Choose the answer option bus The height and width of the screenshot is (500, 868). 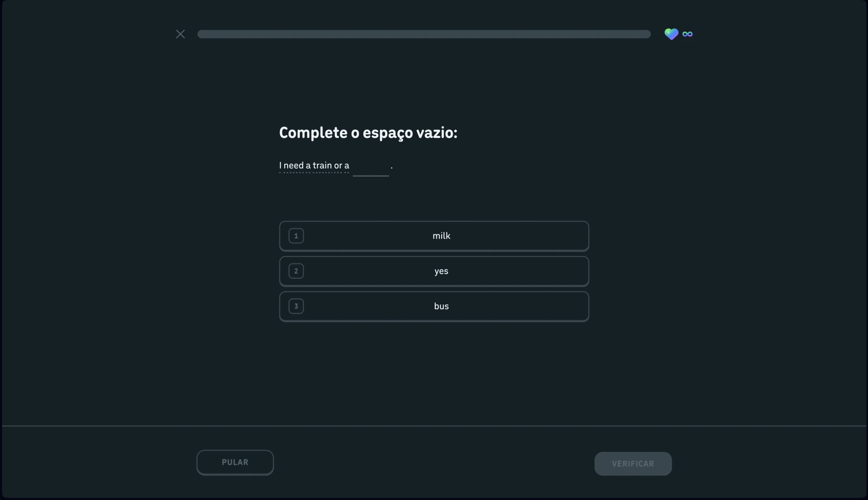(x=434, y=306)
